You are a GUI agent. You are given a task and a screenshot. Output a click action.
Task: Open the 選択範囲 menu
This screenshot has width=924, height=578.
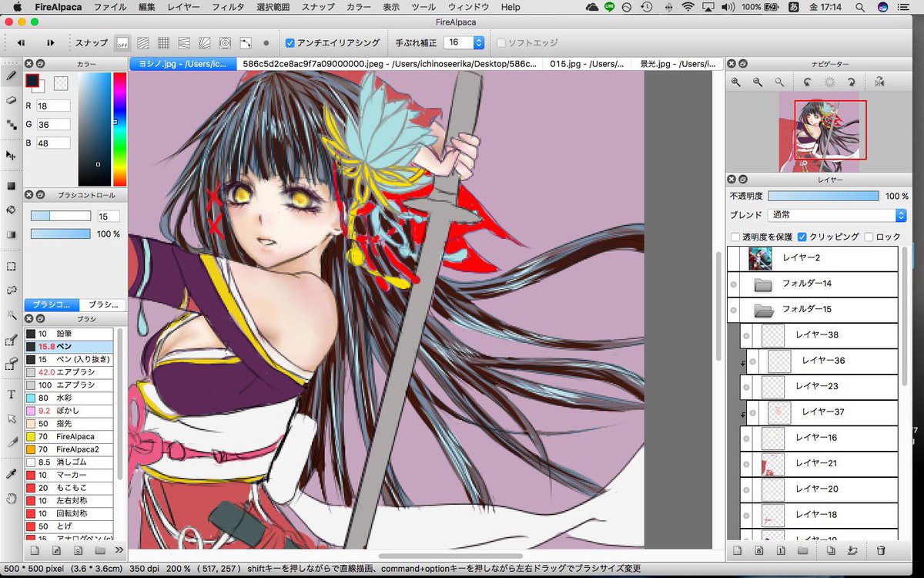(273, 7)
